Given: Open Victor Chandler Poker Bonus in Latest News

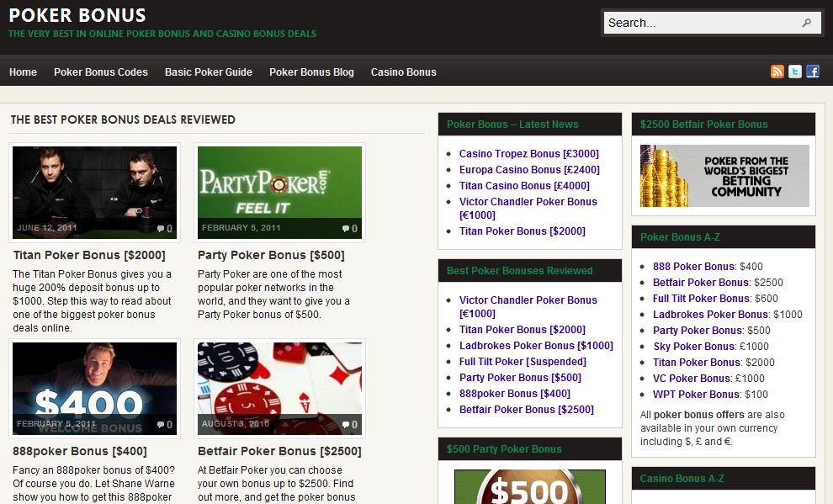Looking at the screenshot, I should tap(528, 208).
